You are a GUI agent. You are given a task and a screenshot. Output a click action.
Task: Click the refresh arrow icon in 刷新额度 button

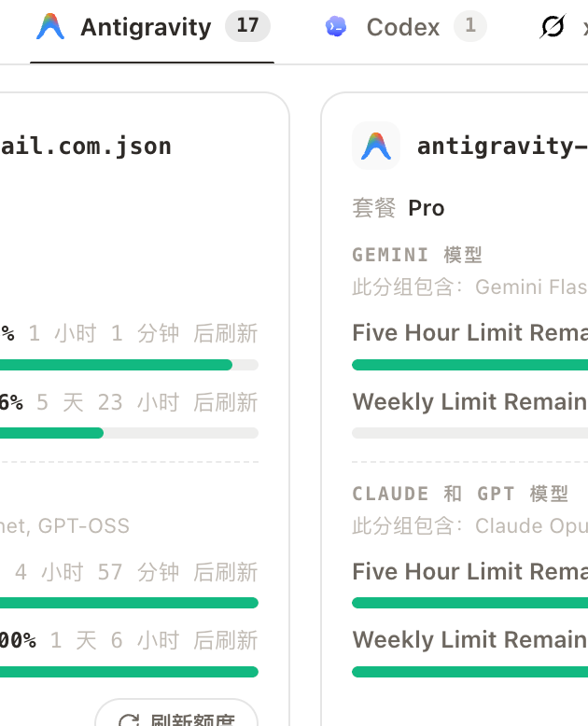(129, 720)
